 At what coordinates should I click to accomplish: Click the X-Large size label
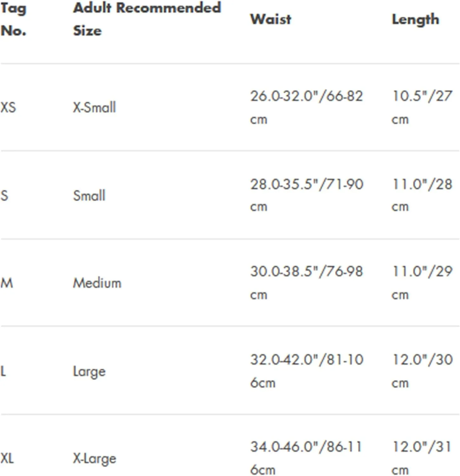click(95, 459)
